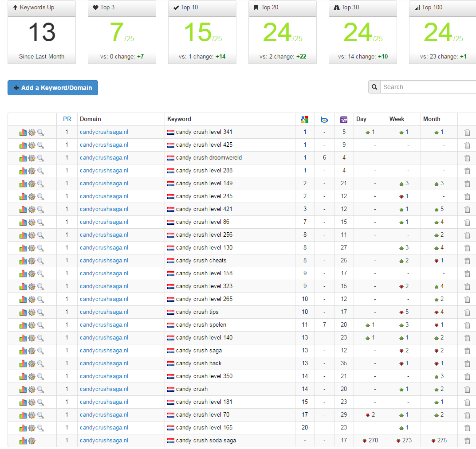Click magnifier icon for candy crush level 130
Viewport: 476px width, 449px height.
pyautogui.click(x=40, y=248)
